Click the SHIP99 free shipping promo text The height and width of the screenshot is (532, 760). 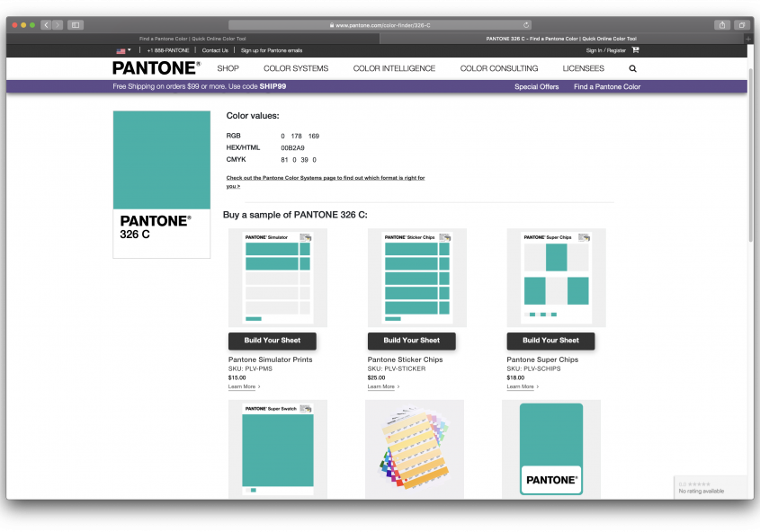tap(199, 86)
